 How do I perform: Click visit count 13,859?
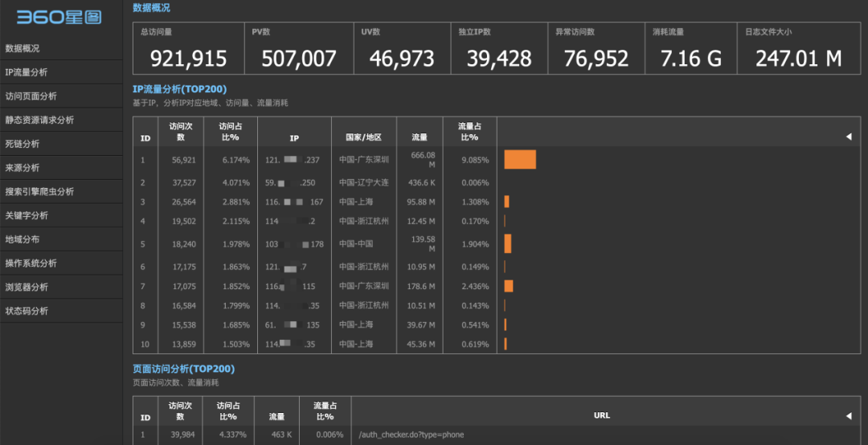click(184, 345)
